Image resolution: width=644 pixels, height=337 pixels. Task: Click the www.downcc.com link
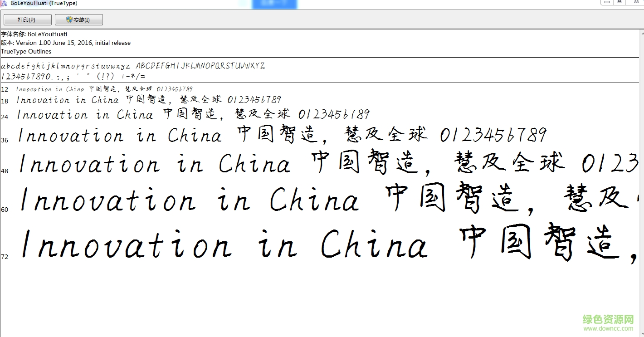click(608, 327)
